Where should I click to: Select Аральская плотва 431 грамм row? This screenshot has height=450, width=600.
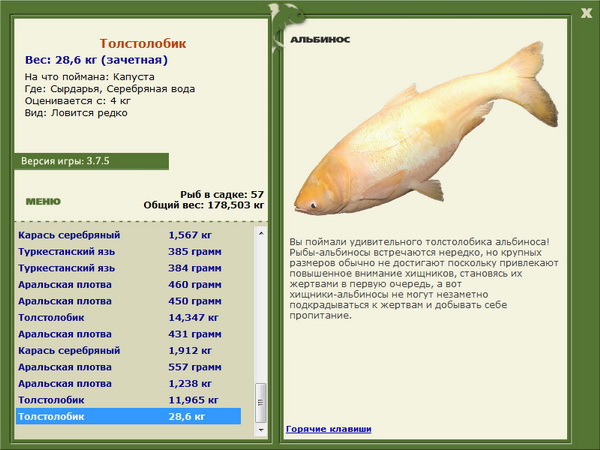pos(129,334)
